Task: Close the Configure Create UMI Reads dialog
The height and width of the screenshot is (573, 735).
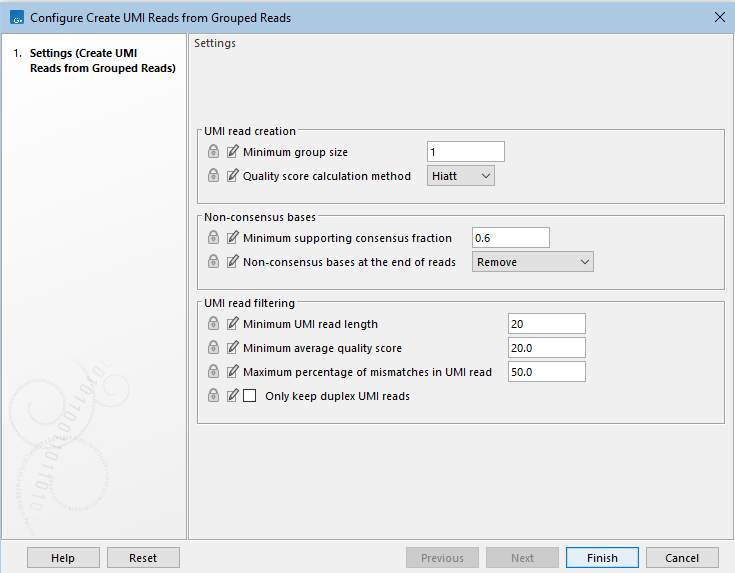Action: point(719,17)
